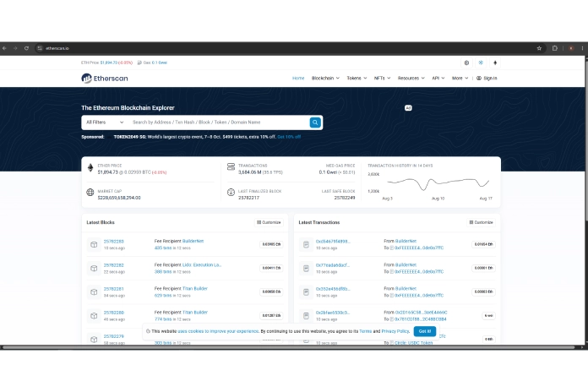Open the browser three-dot menu
The height and width of the screenshot is (392, 588).
tap(582, 48)
